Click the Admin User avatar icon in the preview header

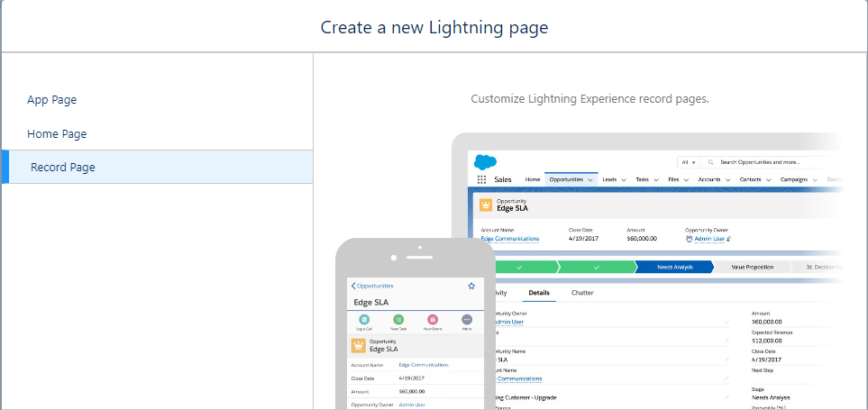point(690,239)
